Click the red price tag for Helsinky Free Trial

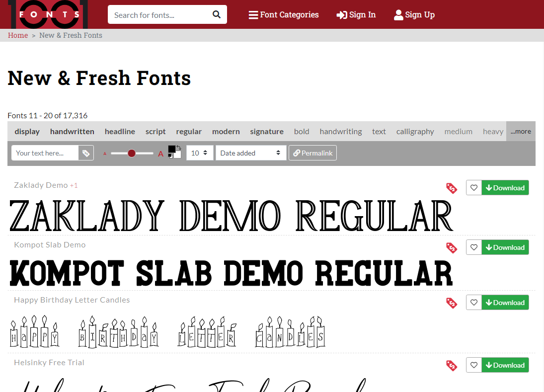pyautogui.click(x=451, y=366)
